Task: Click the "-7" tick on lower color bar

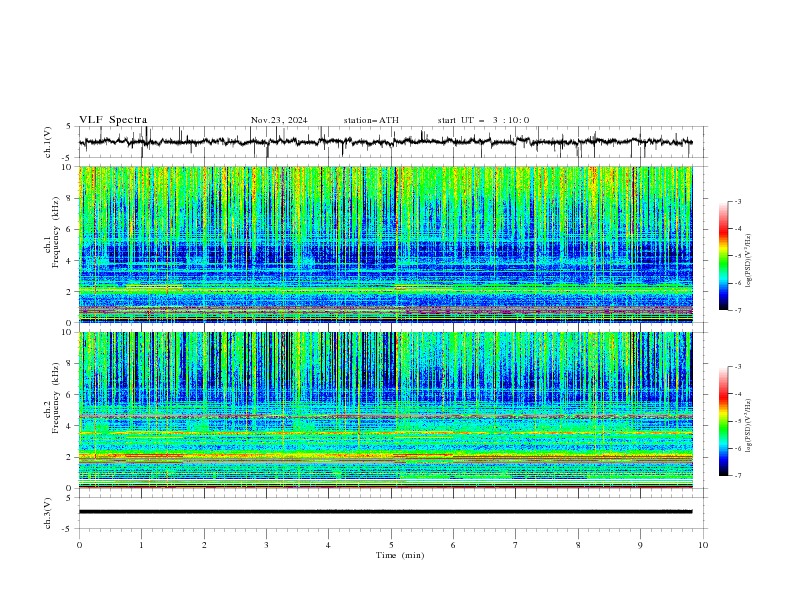Action: click(738, 476)
